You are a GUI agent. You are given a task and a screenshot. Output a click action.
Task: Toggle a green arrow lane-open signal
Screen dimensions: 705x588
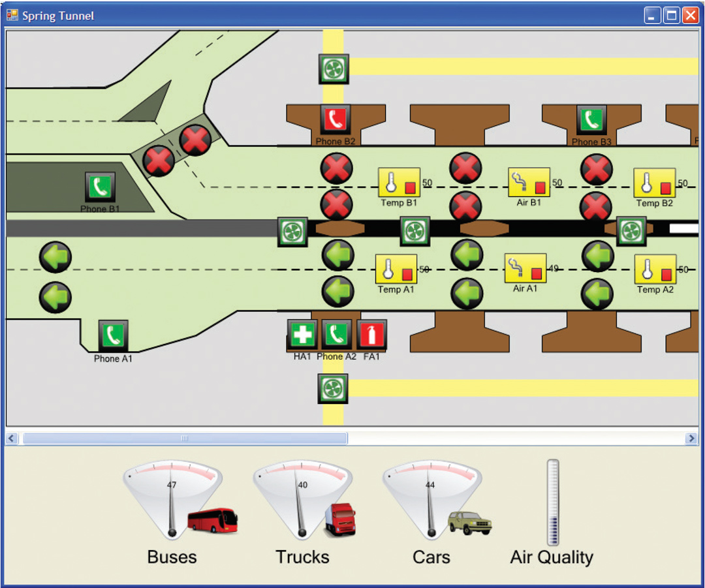pos(337,255)
